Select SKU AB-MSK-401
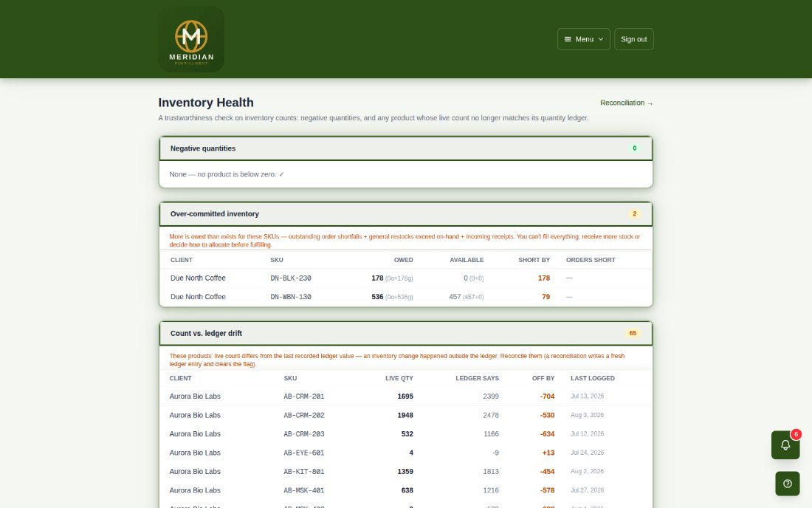The image size is (812, 508). tap(304, 490)
